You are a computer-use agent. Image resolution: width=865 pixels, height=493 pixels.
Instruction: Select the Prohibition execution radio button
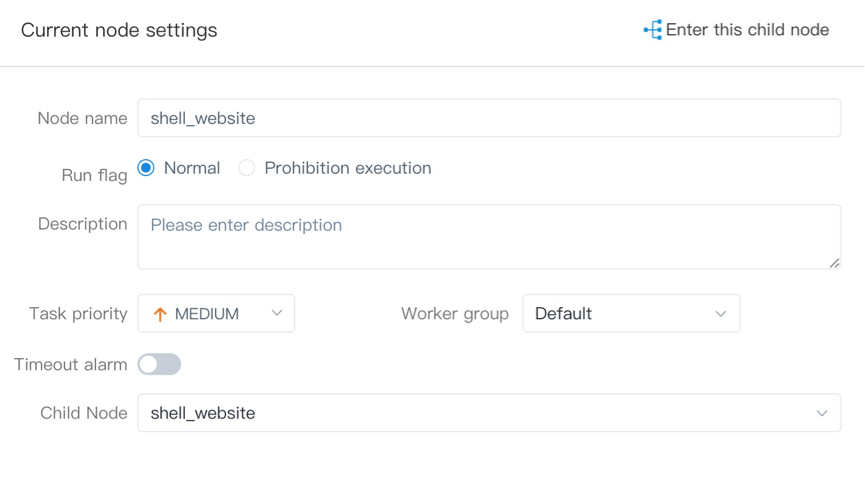247,168
